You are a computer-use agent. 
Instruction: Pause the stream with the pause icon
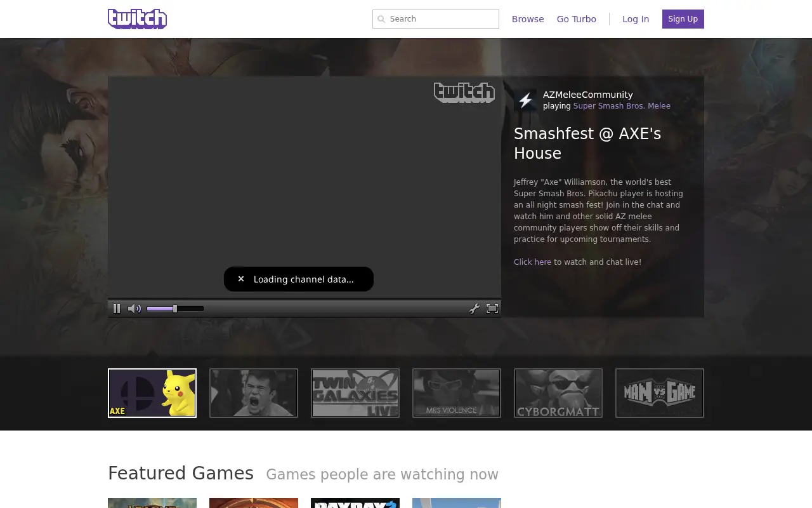pyautogui.click(x=117, y=309)
